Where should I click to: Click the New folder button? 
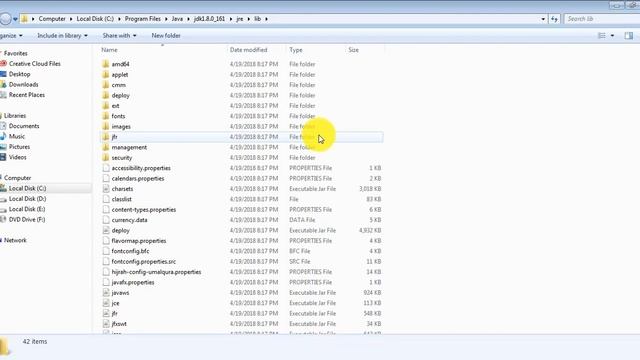(166, 36)
